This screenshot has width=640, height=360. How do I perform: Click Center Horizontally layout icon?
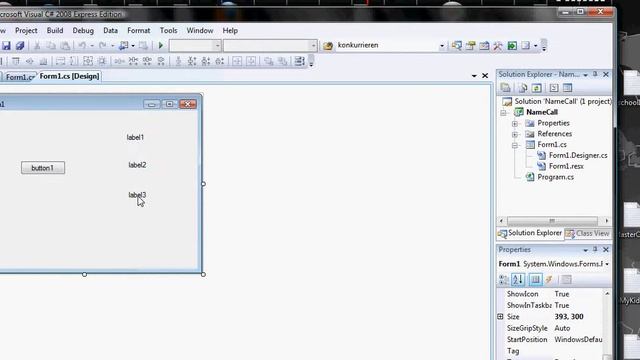pos(237,61)
